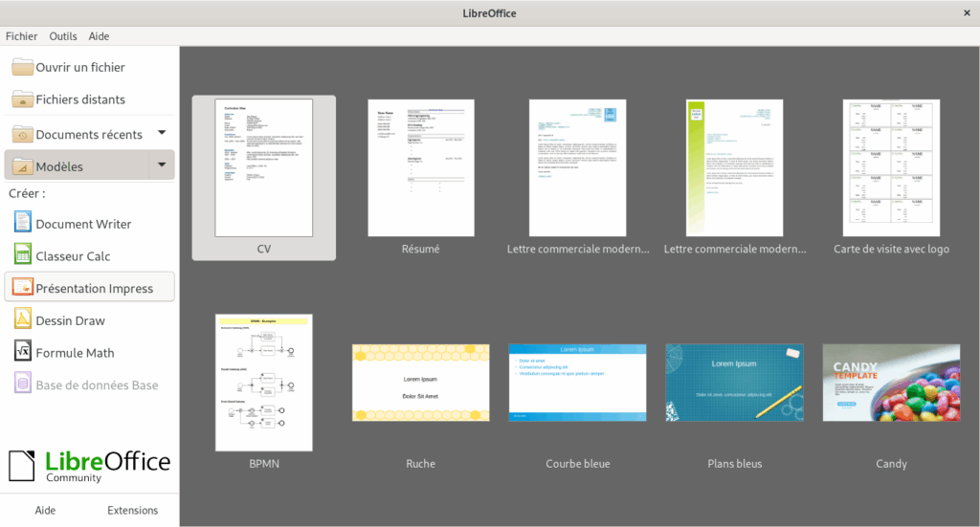Image resolution: width=980 pixels, height=527 pixels.
Task: Click the BPMN caption text
Action: pos(264,464)
